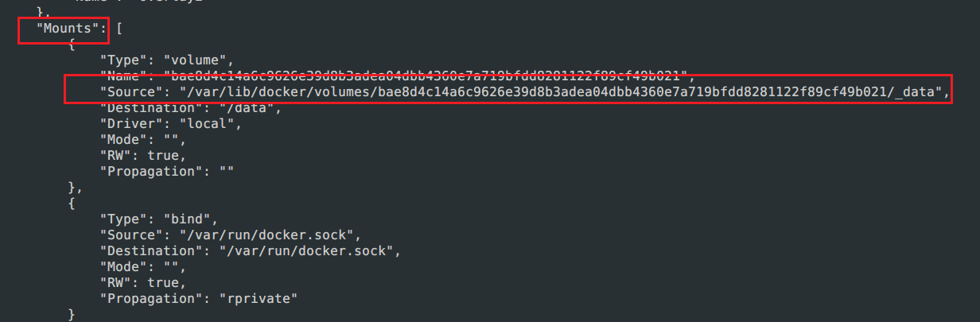Click the second empty "Mode" line under bind
Screen dimensions: 980x322
[x=142, y=266]
